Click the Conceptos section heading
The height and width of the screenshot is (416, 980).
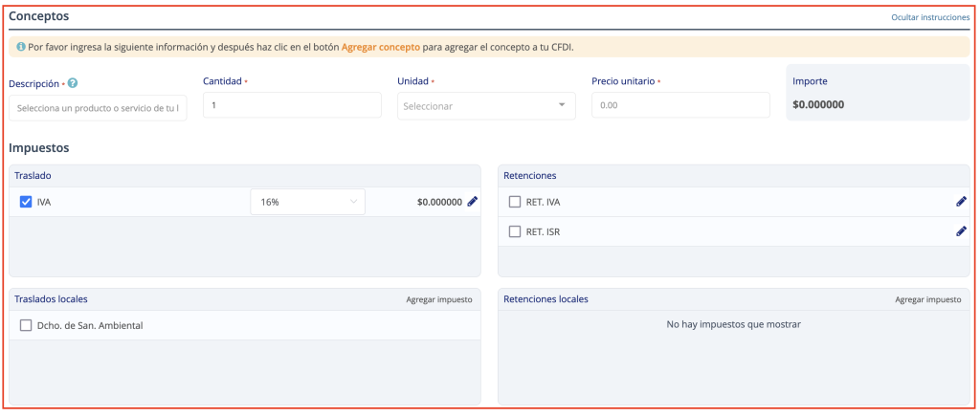tap(38, 16)
